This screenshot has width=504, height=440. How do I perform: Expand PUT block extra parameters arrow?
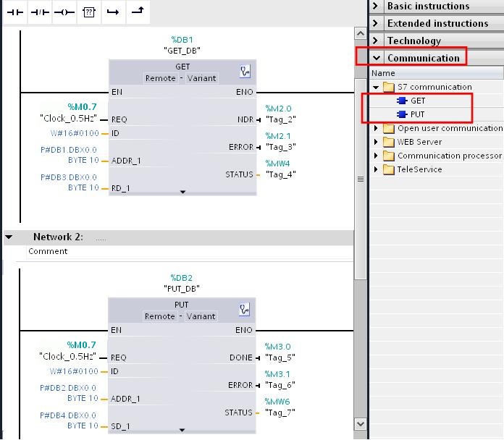[x=182, y=430]
